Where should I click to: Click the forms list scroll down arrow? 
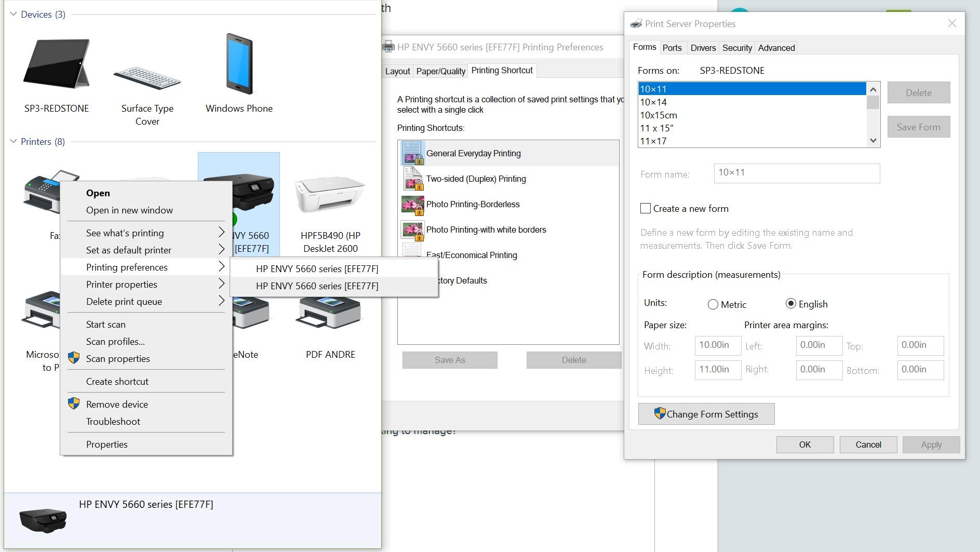tap(873, 140)
